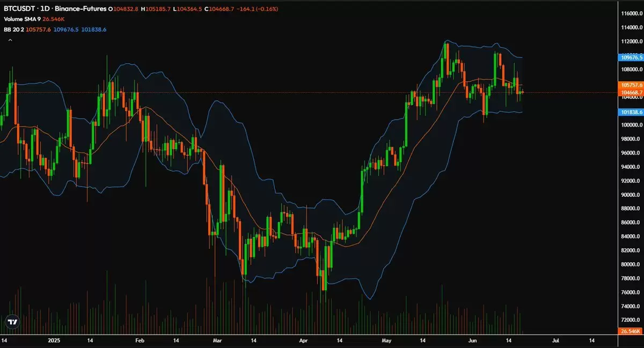Click the Feb label on time axis
Viewport: 644px width, 348px height.
[140, 340]
